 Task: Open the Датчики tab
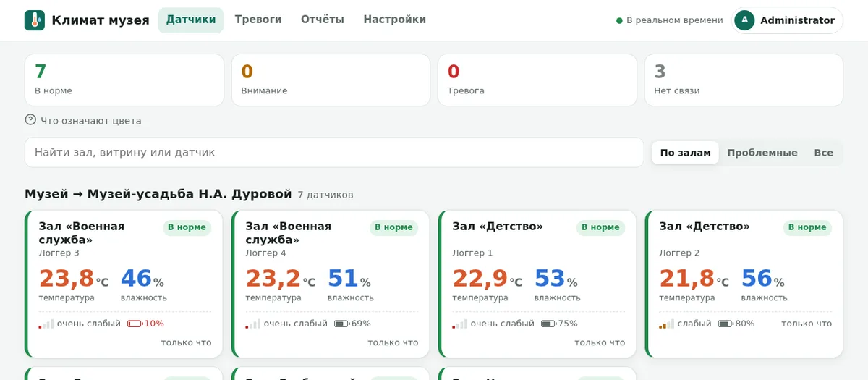coord(191,20)
